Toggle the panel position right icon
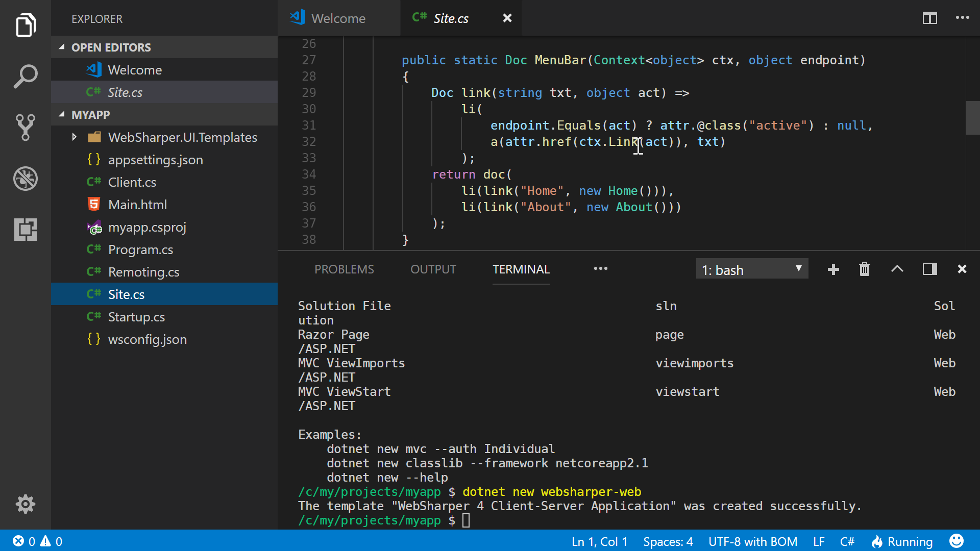Viewport: 980px width, 551px height. (x=929, y=269)
